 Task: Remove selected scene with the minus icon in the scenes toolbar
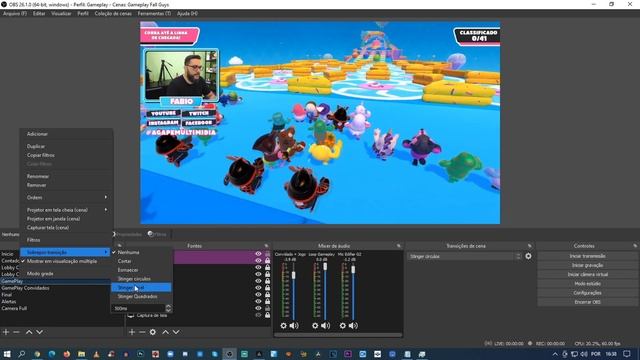pyautogui.click(x=16, y=332)
